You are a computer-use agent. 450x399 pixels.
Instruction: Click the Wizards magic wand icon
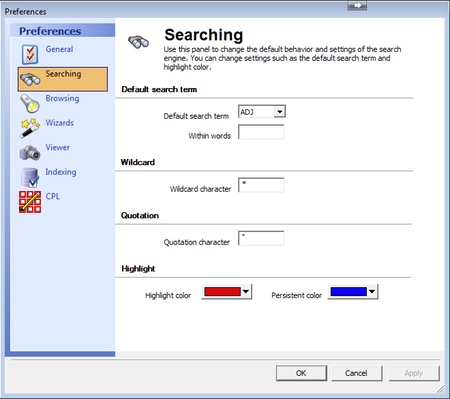[x=30, y=128]
